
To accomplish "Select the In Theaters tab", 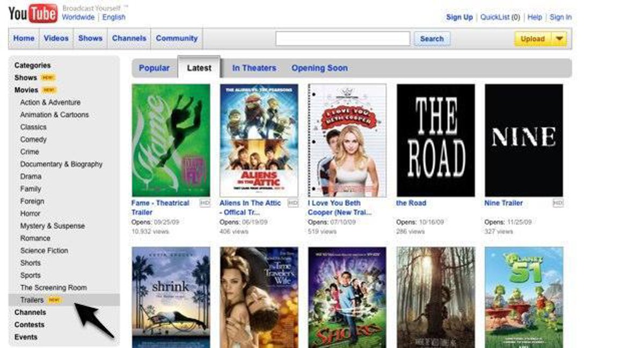I will (254, 68).
